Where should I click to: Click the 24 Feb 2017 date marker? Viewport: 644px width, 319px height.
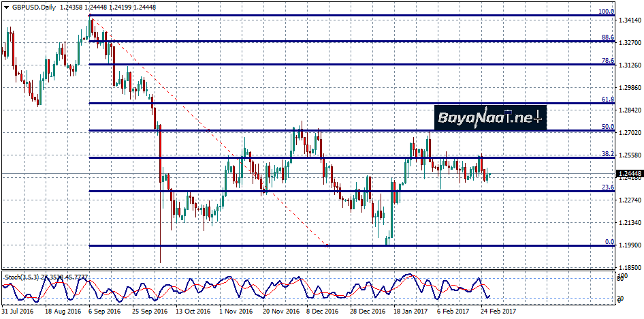(498, 311)
